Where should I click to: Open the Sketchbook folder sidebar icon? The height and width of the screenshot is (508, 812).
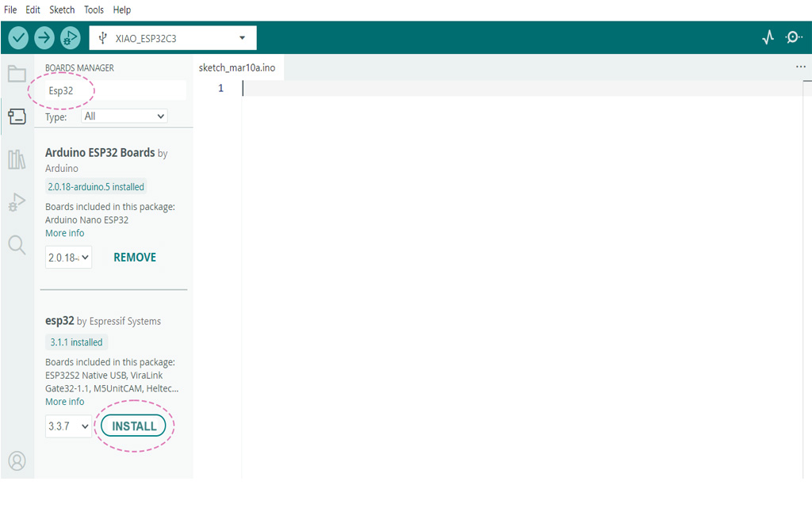[x=17, y=74]
